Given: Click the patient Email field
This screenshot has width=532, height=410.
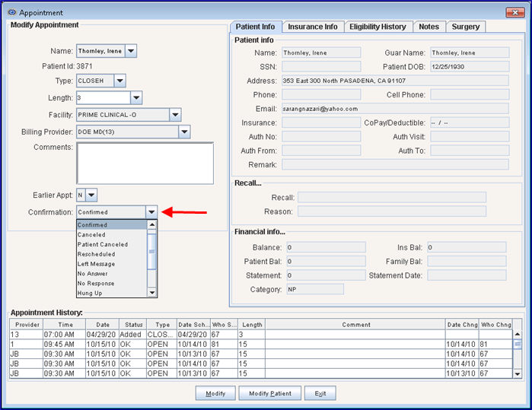Looking at the screenshot, I should [x=395, y=109].
